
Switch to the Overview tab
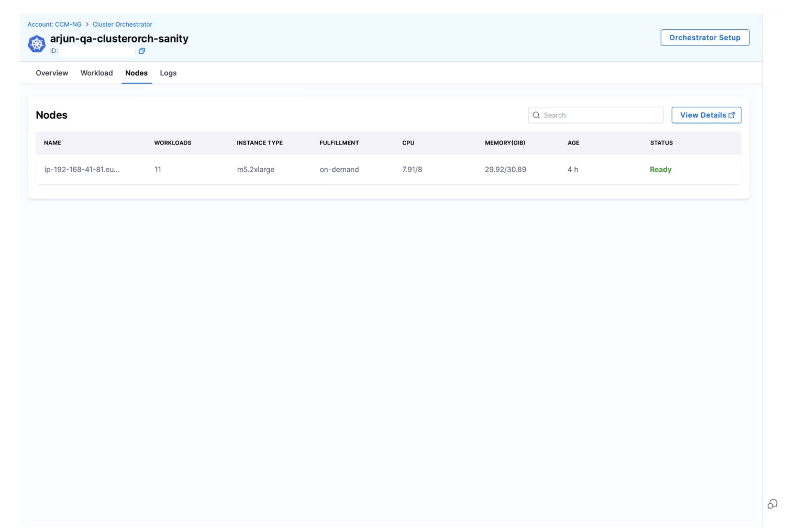click(52, 73)
